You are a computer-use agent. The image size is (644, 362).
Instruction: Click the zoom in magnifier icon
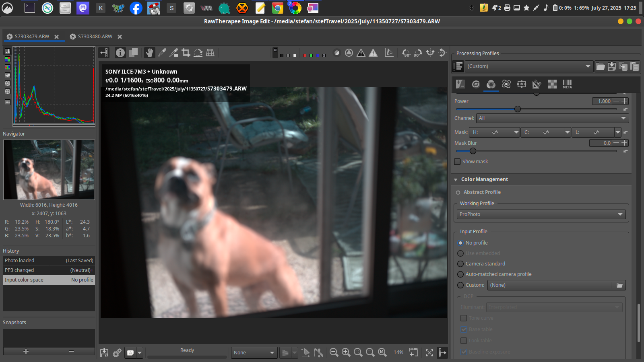pos(346,352)
